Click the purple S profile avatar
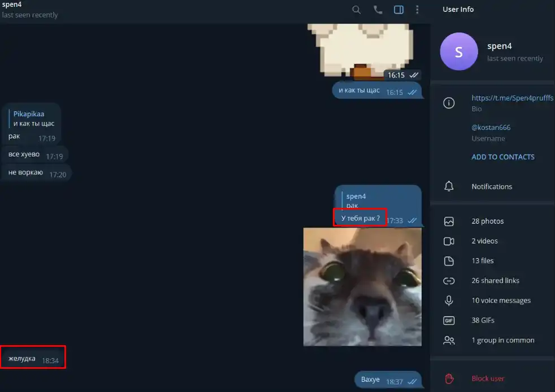Screen dimensions: 555x392 (459, 51)
